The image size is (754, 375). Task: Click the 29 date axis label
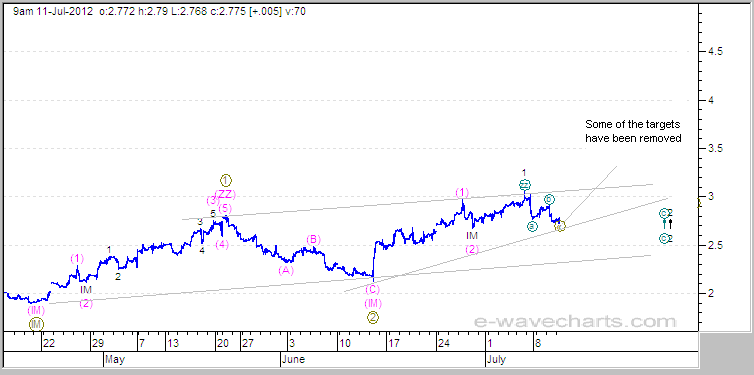(x=99, y=343)
